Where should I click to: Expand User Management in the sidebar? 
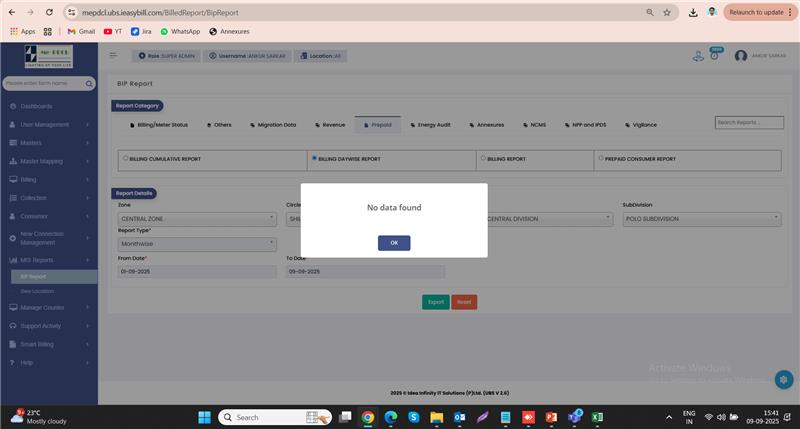point(49,124)
